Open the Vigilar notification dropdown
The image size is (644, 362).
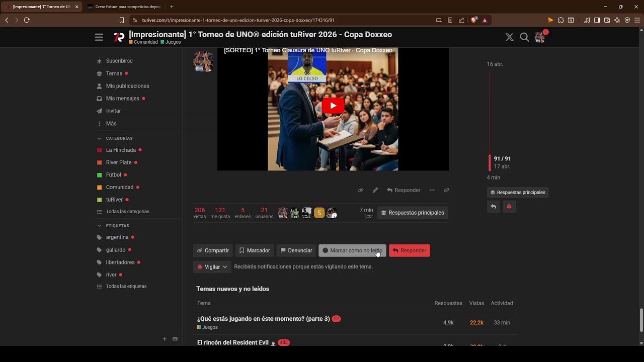pos(212,267)
